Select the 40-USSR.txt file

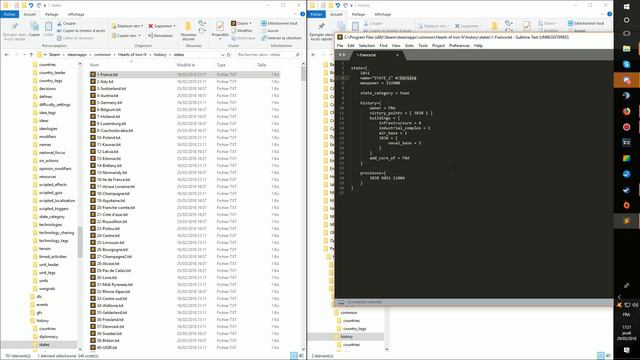(x=184, y=347)
